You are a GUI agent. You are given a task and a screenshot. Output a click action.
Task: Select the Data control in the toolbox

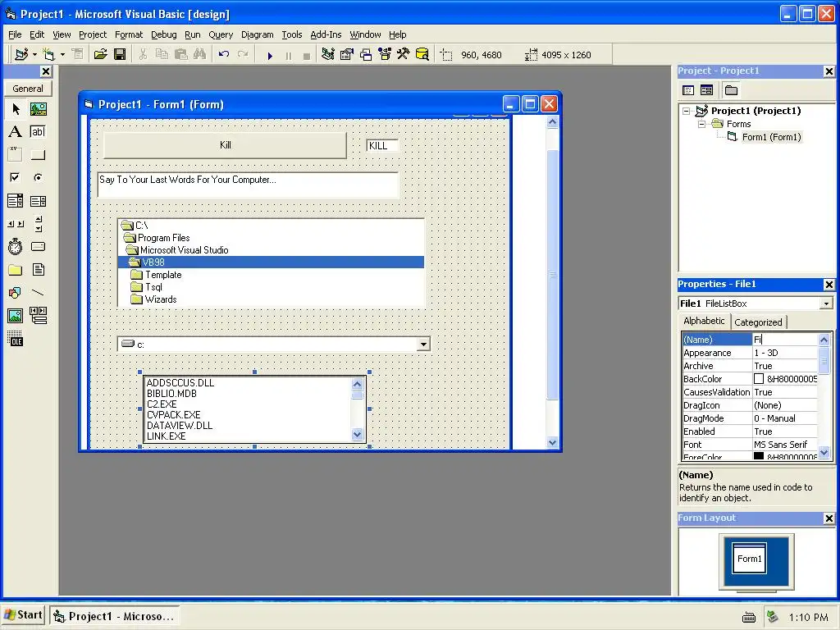(38, 316)
